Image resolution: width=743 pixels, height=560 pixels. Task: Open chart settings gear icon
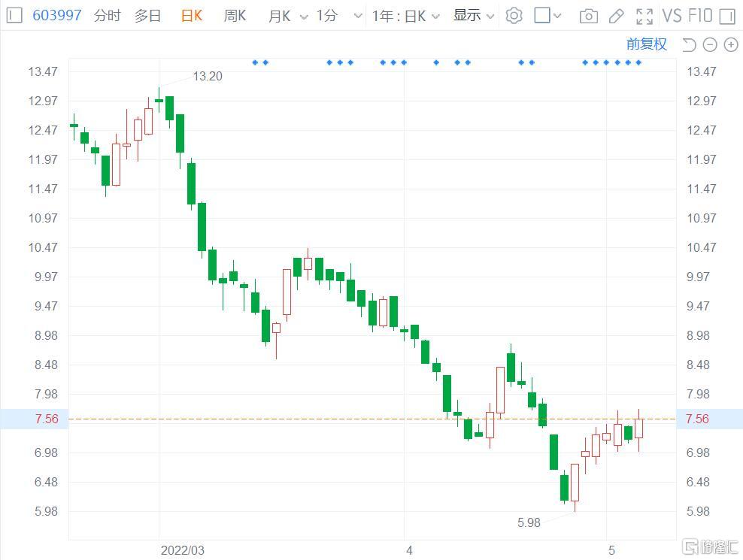coord(514,16)
